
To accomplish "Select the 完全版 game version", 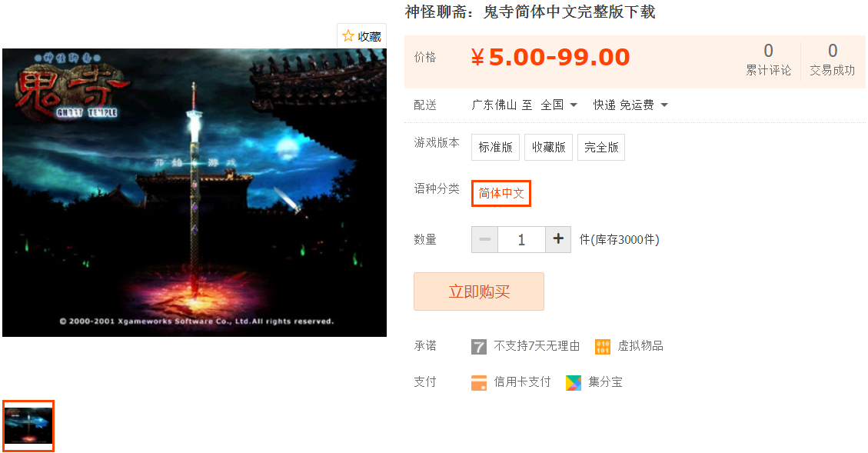I will [x=601, y=148].
